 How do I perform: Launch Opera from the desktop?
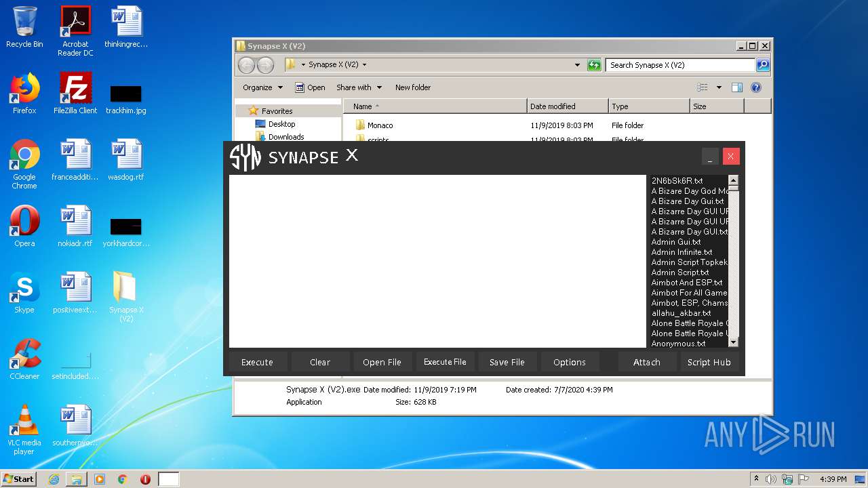click(24, 226)
